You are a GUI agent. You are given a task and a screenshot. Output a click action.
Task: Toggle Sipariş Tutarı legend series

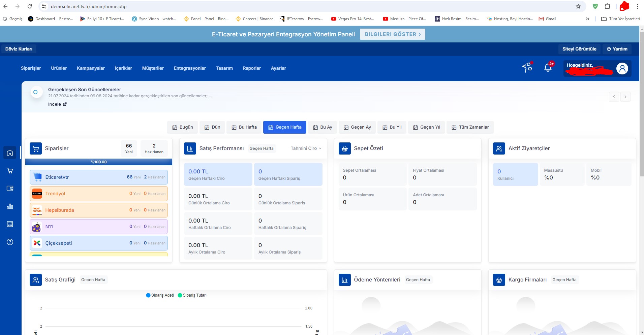[192, 295]
